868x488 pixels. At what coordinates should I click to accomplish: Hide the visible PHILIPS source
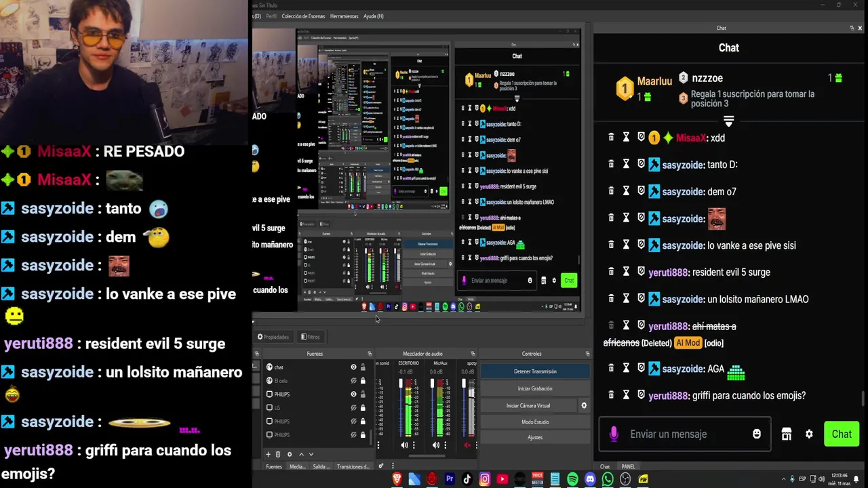[353, 394]
